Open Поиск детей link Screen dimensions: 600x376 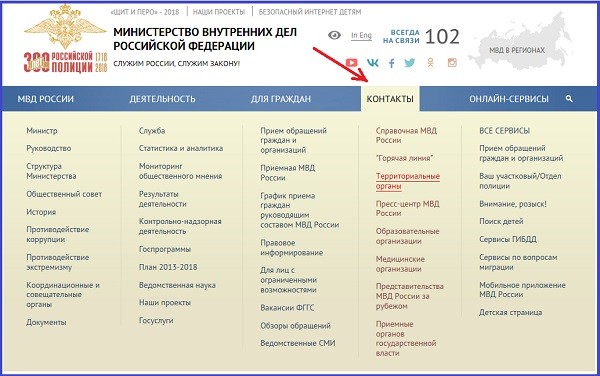[x=501, y=221]
